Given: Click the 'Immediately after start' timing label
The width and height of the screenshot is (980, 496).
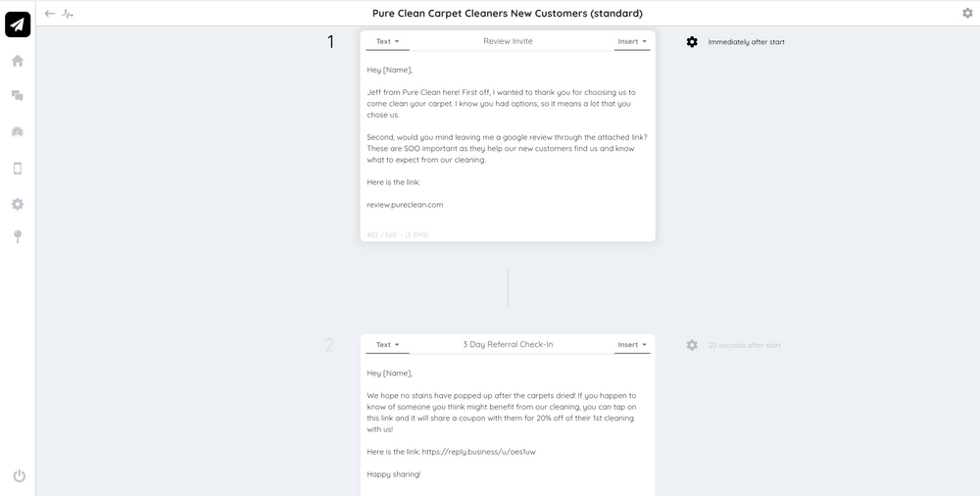Looking at the screenshot, I should pos(746,42).
